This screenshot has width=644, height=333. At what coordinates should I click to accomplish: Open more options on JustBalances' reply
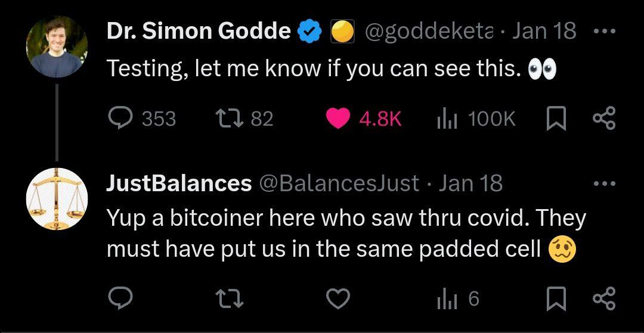pos(605,183)
